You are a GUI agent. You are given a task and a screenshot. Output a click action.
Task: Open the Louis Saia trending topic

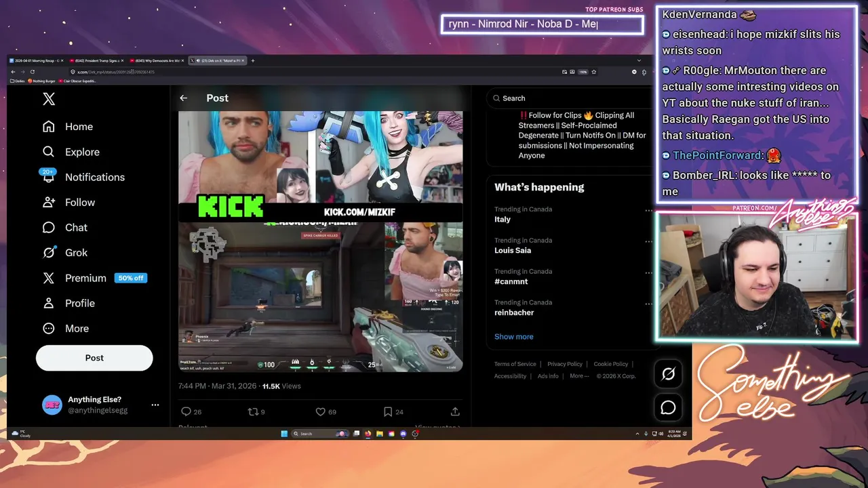coord(513,251)
